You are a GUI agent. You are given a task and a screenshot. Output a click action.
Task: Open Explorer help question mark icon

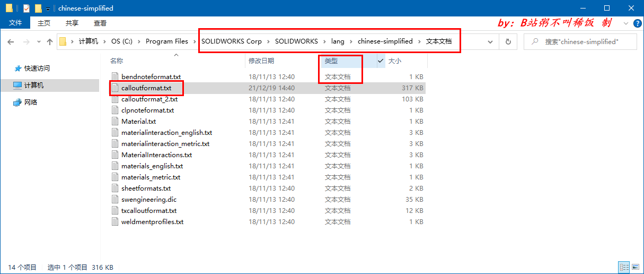click(637, 23)
